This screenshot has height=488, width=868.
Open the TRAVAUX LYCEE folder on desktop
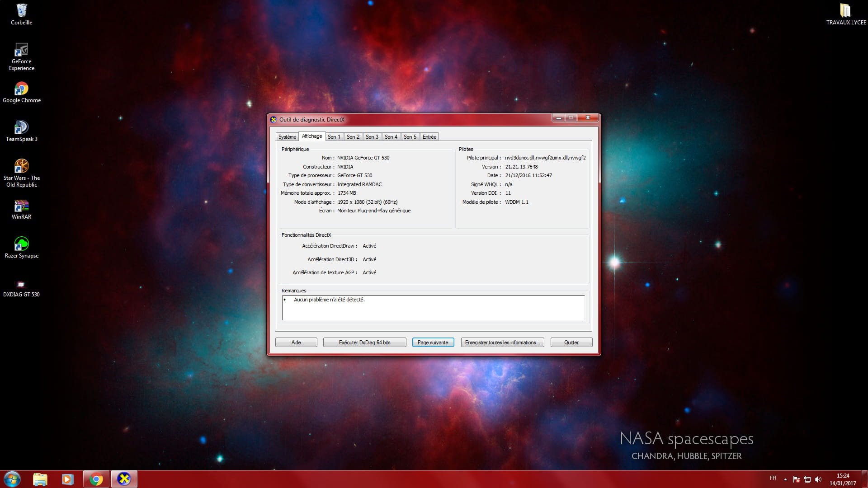click(846, 14)
